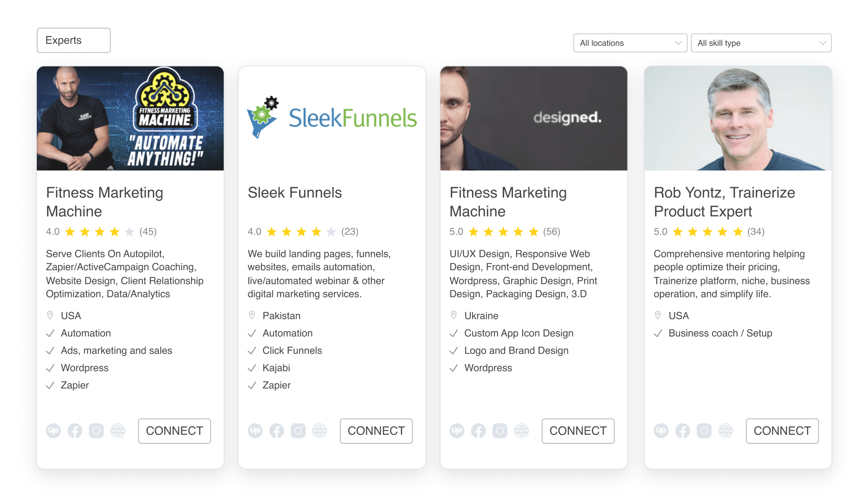The height and width of the screenshot is (497, 868).
Task: Click Rob Yontz profile photo
Action: 738,118
